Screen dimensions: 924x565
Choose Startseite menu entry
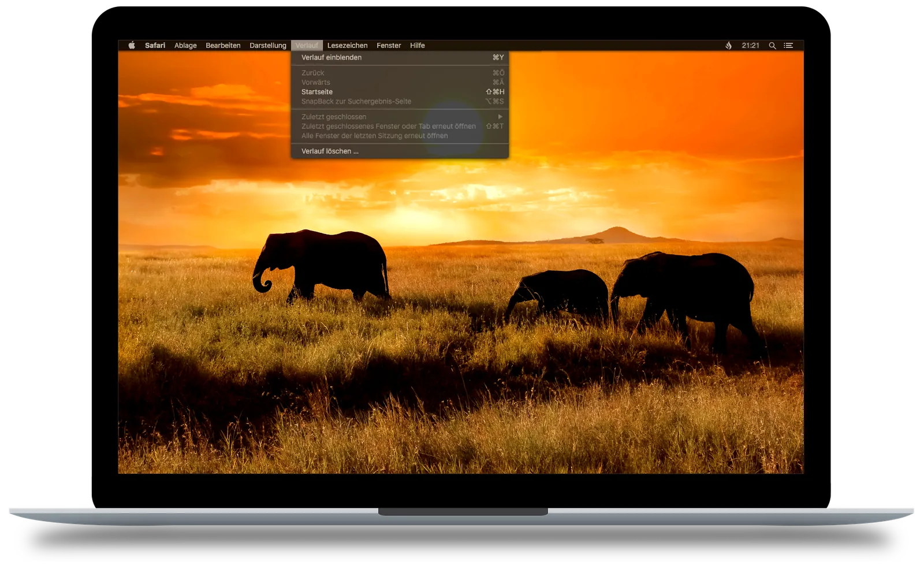click(x=400, y=92)
